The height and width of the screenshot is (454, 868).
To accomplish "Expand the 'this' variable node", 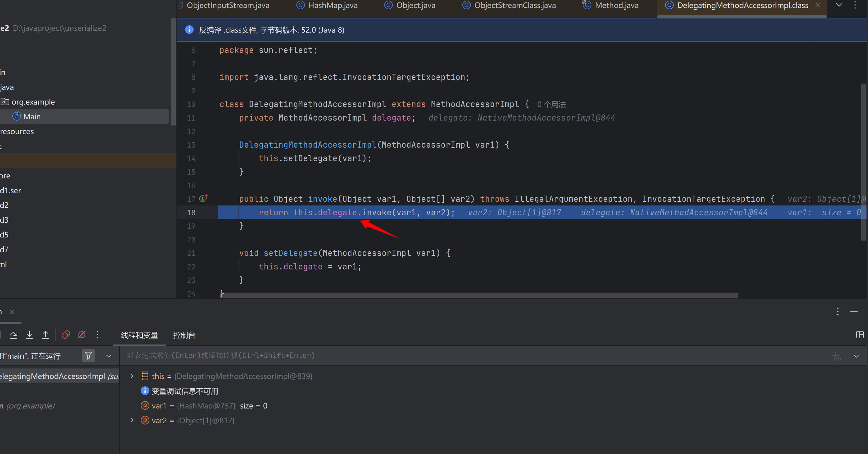I will click(x=132, y=376).
